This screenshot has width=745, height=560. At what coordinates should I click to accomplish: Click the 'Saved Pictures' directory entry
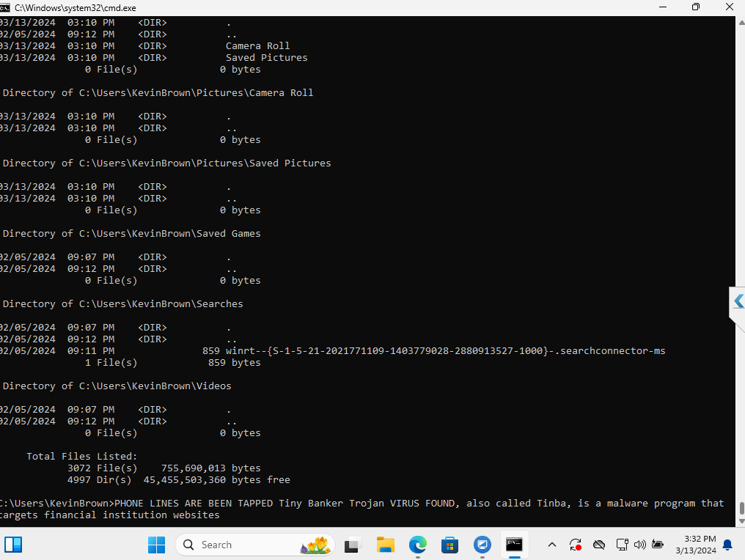point(267,57)
